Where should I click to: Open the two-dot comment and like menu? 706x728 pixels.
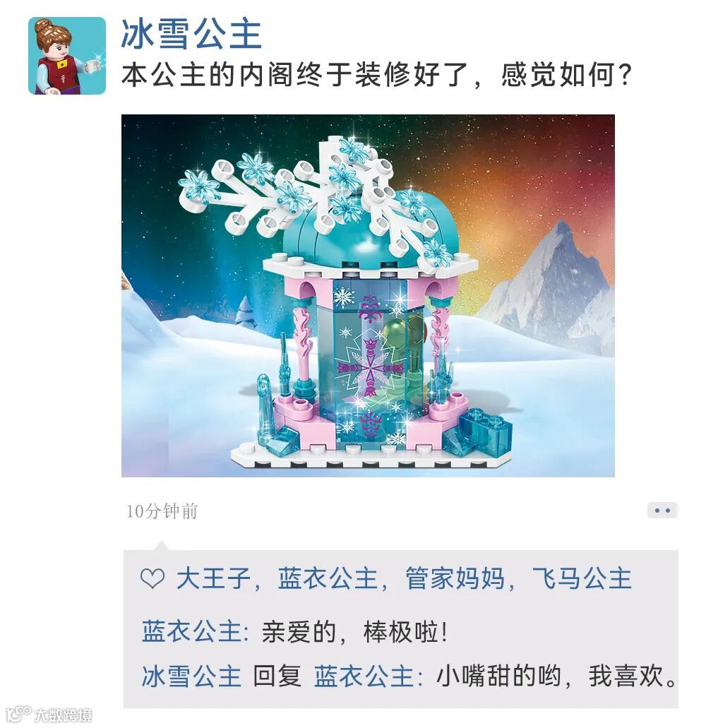[662, 511]
